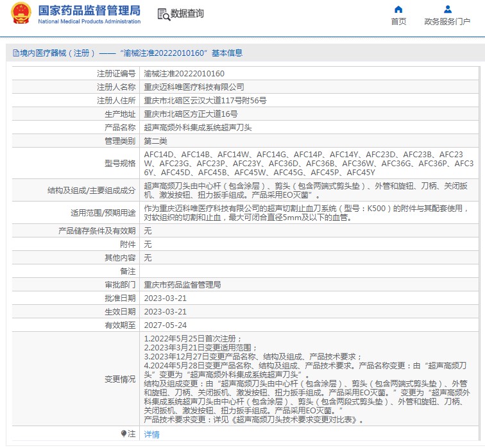485x448 pixels.
Task: Click the 政务服务门户 person icon
Action: pyautogui.click(x=448, y=9)
